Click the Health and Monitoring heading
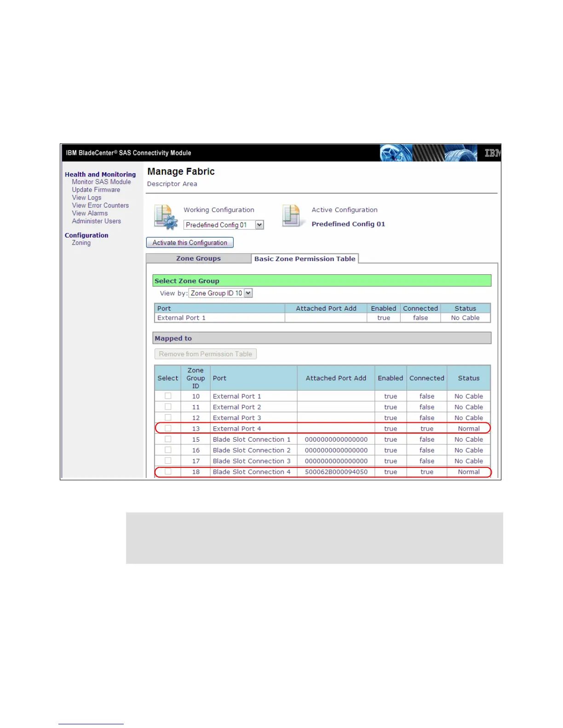Image resolution: width=563 pixels, height=728 pixels. pos(100,174)
